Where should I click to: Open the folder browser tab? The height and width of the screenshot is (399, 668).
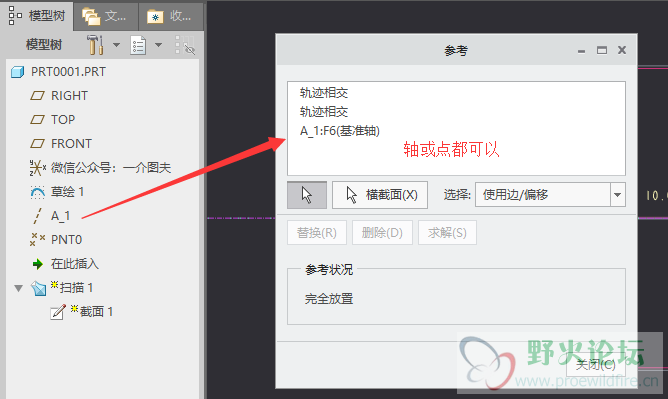[105, 16]
